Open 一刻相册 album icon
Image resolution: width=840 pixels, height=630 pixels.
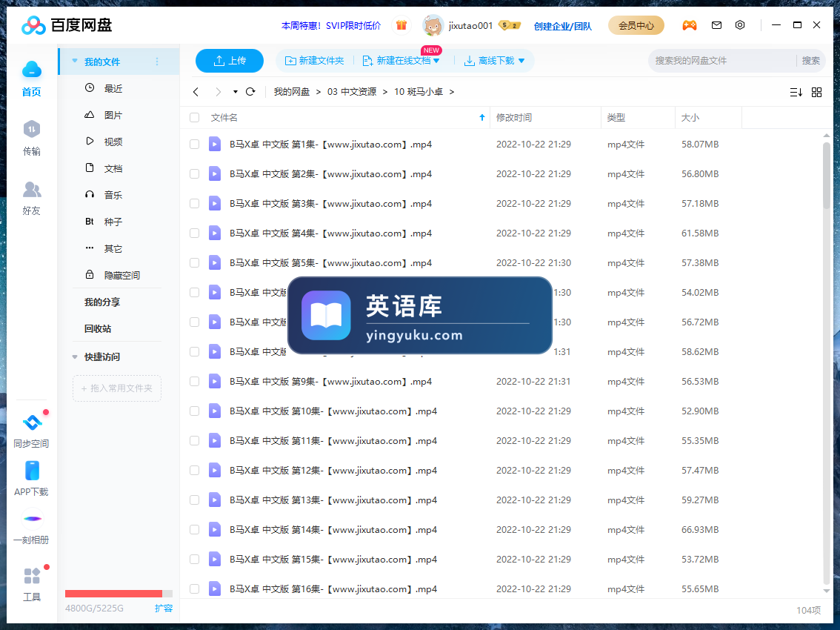pos(32,519)
